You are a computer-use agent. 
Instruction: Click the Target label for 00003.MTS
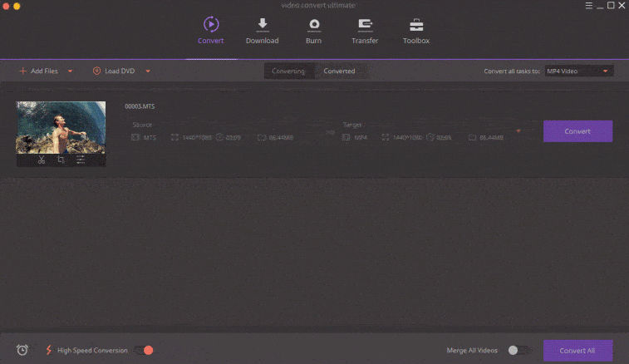(x=351, y=125)
